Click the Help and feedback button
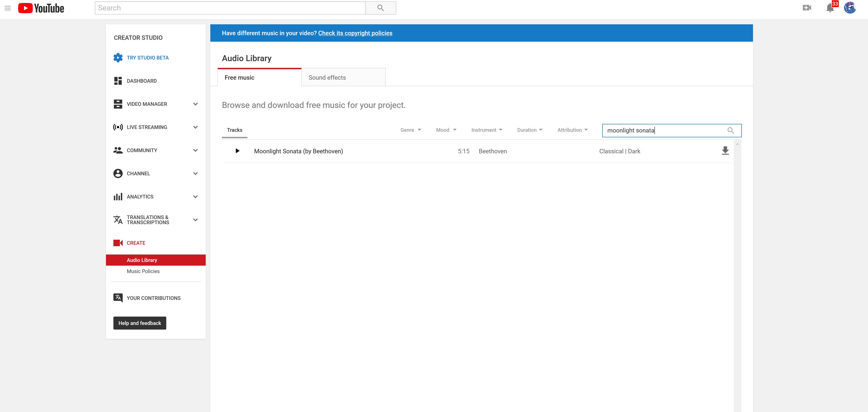 pos(140,323)
